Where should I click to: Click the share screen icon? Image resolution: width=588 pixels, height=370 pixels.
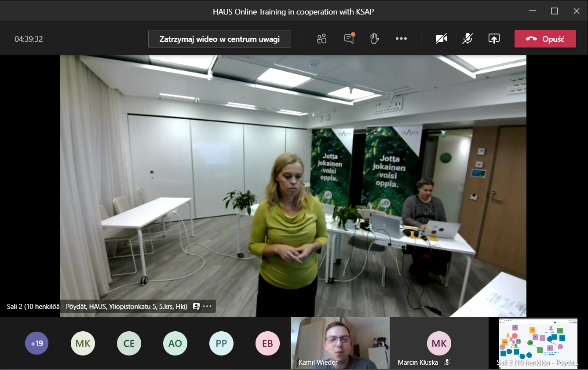494,39
